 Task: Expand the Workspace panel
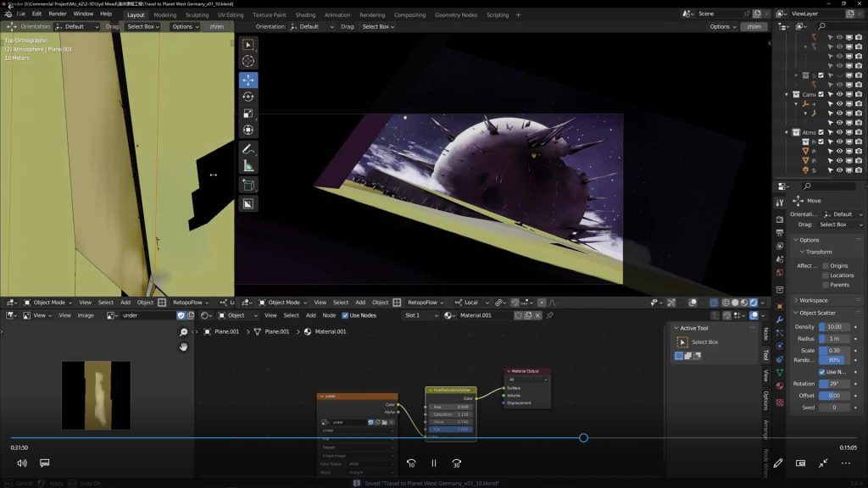pos(813,300)
